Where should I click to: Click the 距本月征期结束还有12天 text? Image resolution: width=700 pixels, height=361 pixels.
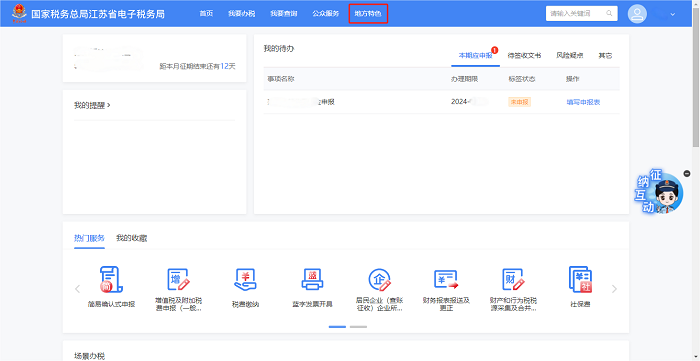click(197, 66)
